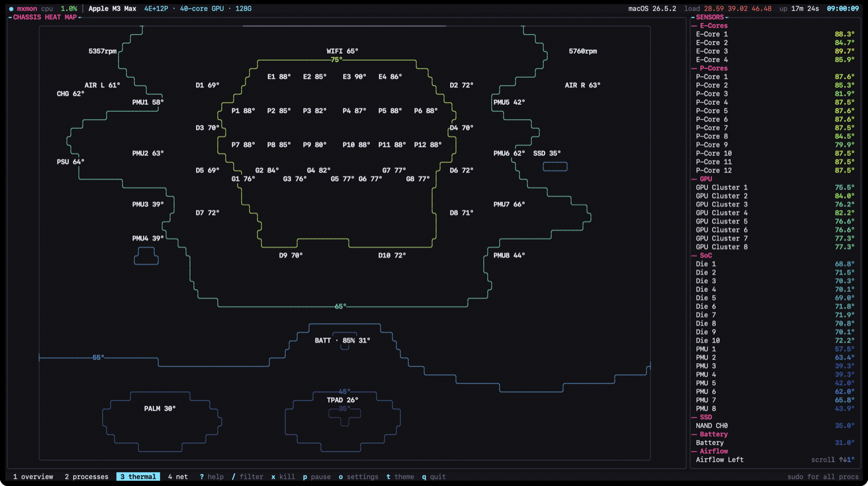Switch to the 2 processes tab
This screenshot has width=868, height=486.
coord(86,477)
